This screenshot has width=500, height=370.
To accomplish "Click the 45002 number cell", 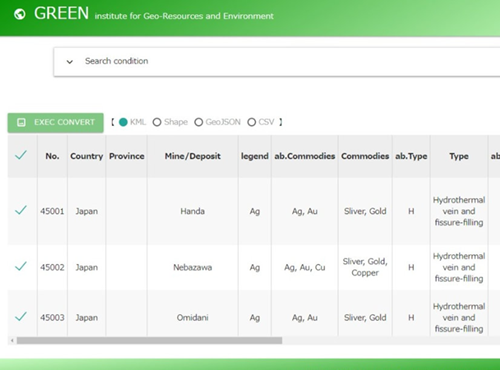I will point(52,267).
